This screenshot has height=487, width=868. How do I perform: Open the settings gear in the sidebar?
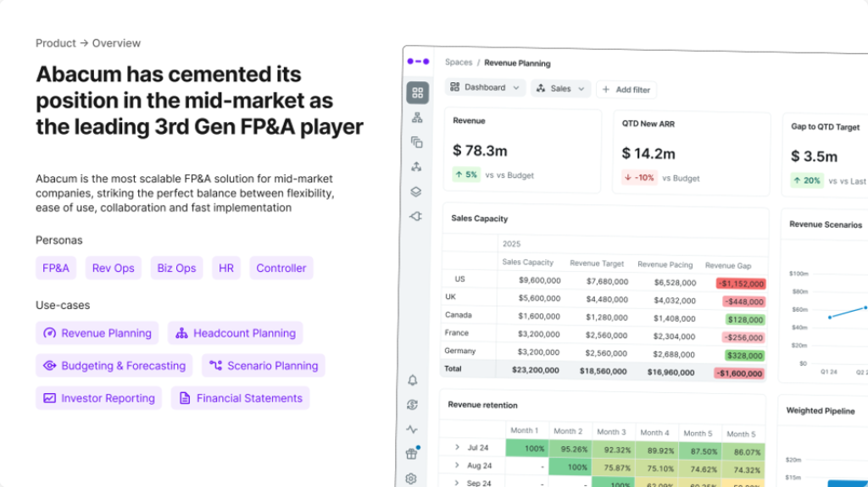(412, 479)
